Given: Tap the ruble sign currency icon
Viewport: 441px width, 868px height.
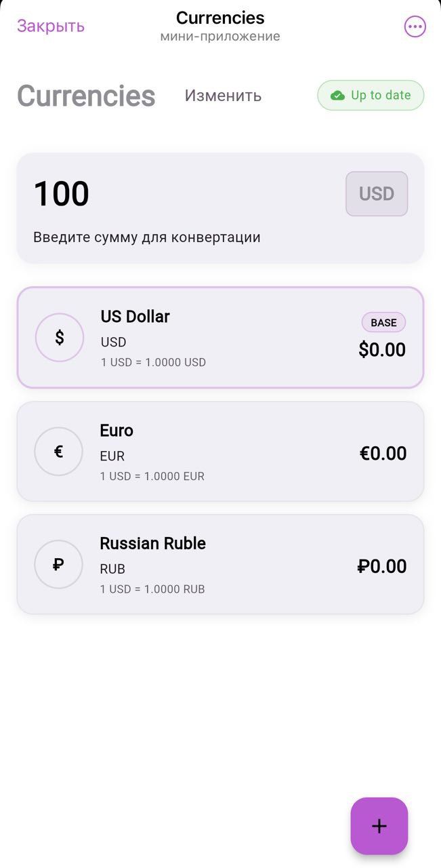Looking at the screenshot, I should 59,564.
